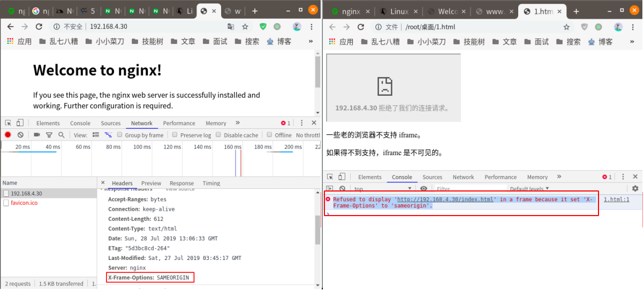Open http://192.168.4.30/index.html link in console error
The width and height of the screenshot is (644, 291).
click(x=445, y=199)
